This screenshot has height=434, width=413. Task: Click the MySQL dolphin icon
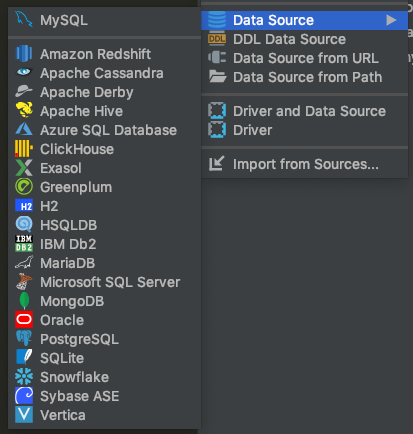[24, 20]
